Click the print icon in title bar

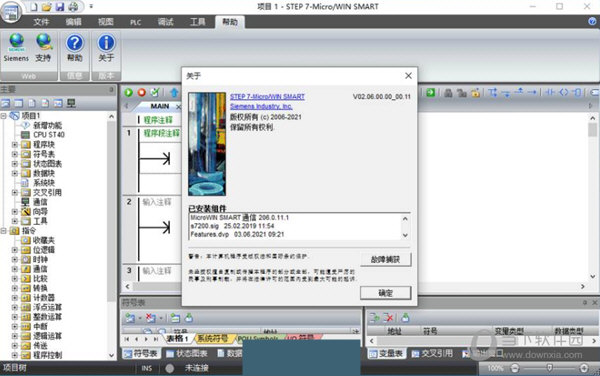[73, 7]
